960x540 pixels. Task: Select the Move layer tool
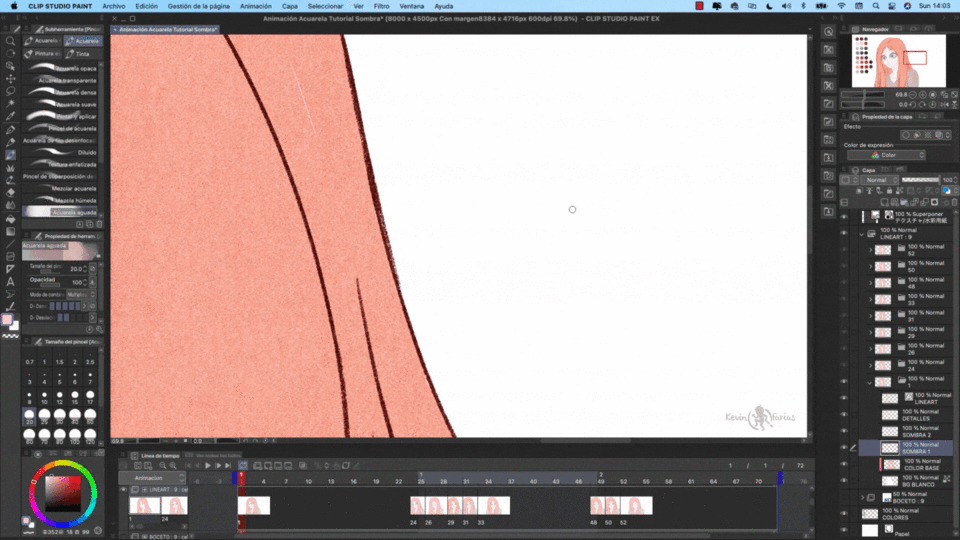pyautogui.click(x=10, y=78)
